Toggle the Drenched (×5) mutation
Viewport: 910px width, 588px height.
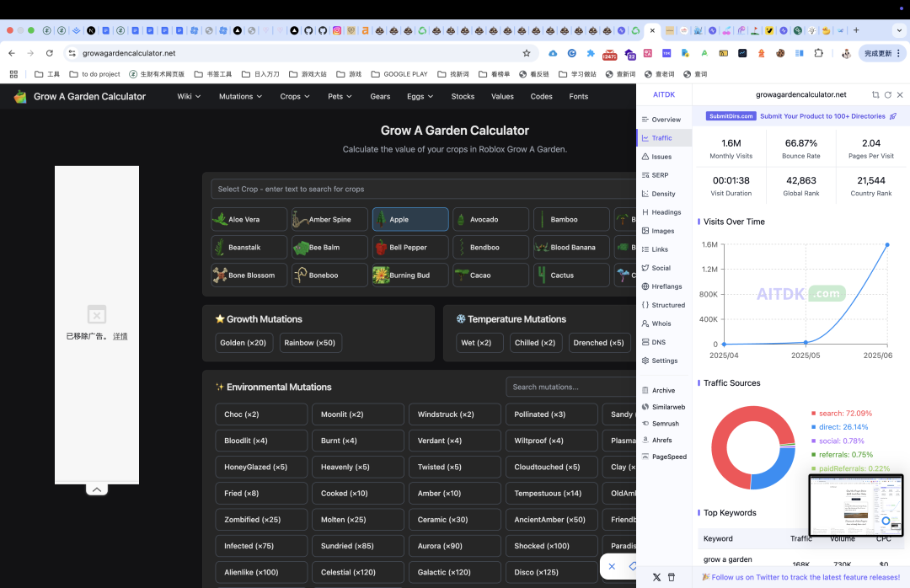click(x=599, y=343)
